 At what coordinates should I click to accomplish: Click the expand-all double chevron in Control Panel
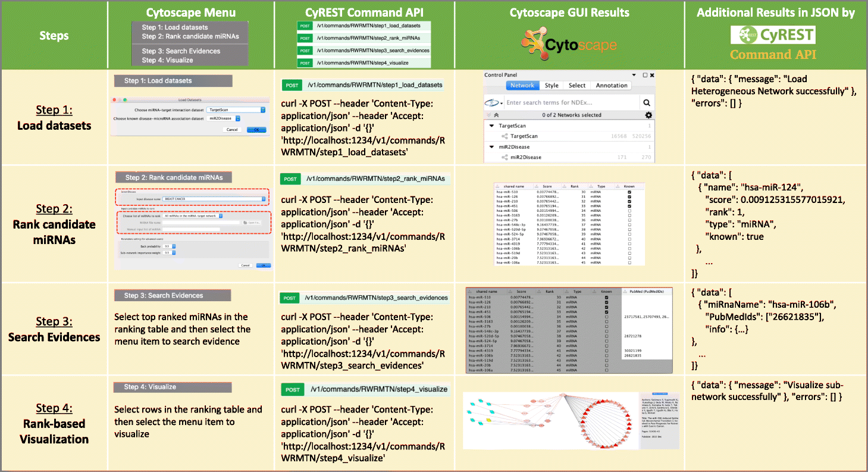coord(489,115)
